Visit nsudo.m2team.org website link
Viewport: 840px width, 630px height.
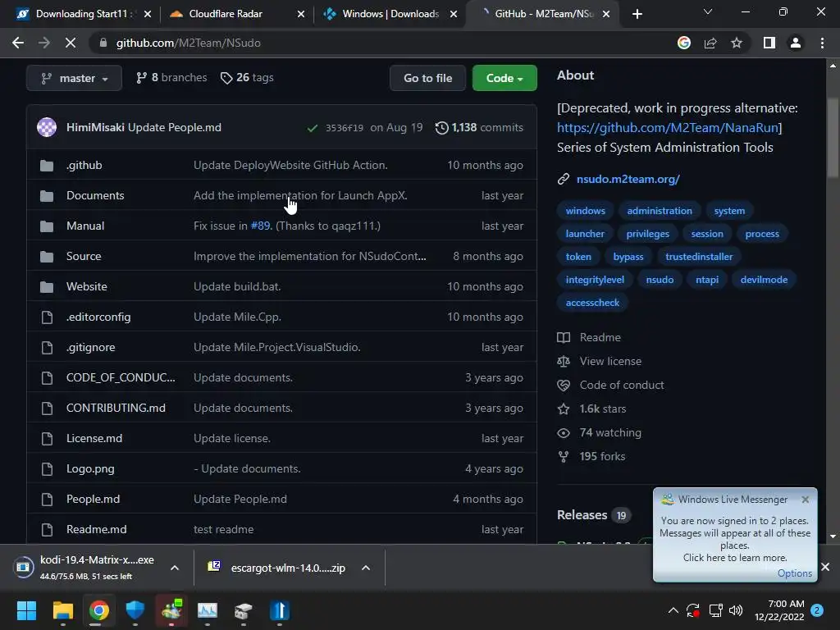628,179
